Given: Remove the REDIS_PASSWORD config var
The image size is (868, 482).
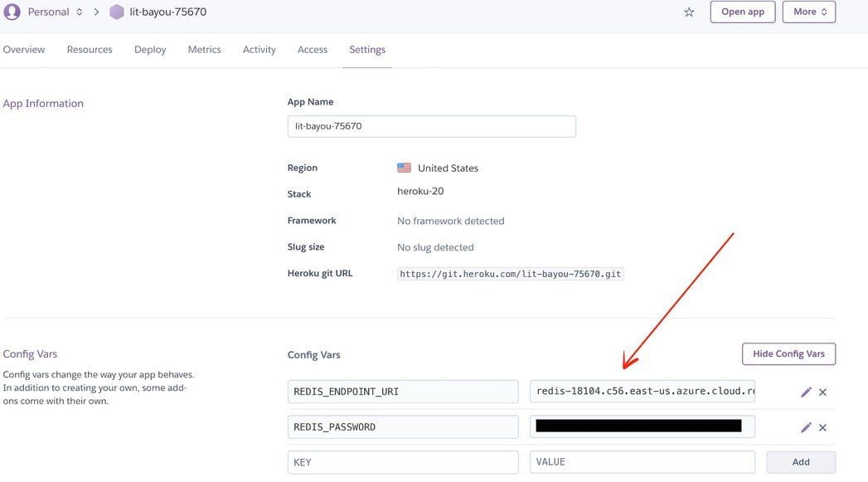Looking at the screenshot, I should click(822, 426).
